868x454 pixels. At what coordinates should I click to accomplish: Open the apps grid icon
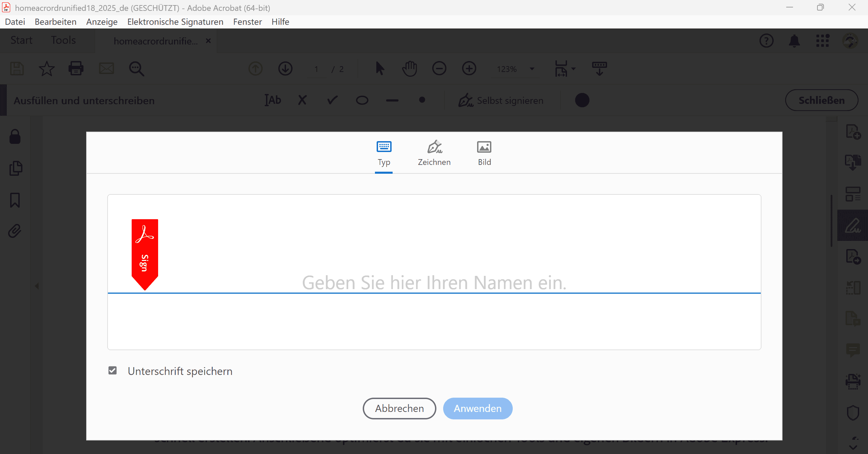[823, 41]
